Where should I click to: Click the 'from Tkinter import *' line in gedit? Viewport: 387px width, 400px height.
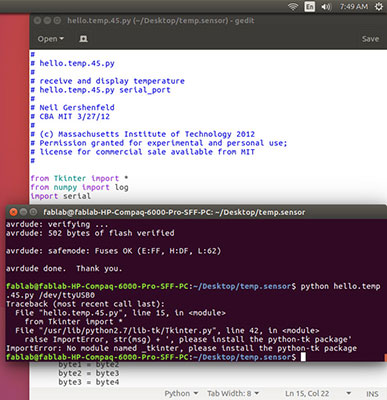(79, 178)
